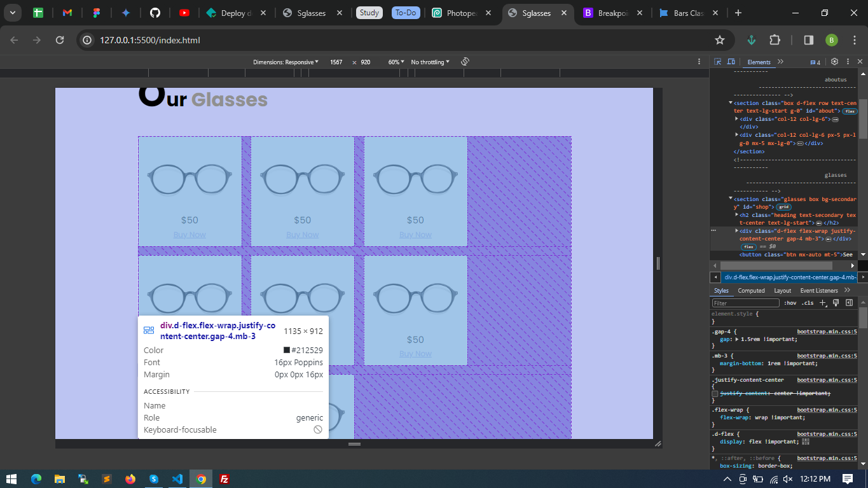Activate the inspect element picker icon
The height and width of the screenshot is (488, 868).
(717, 62)
